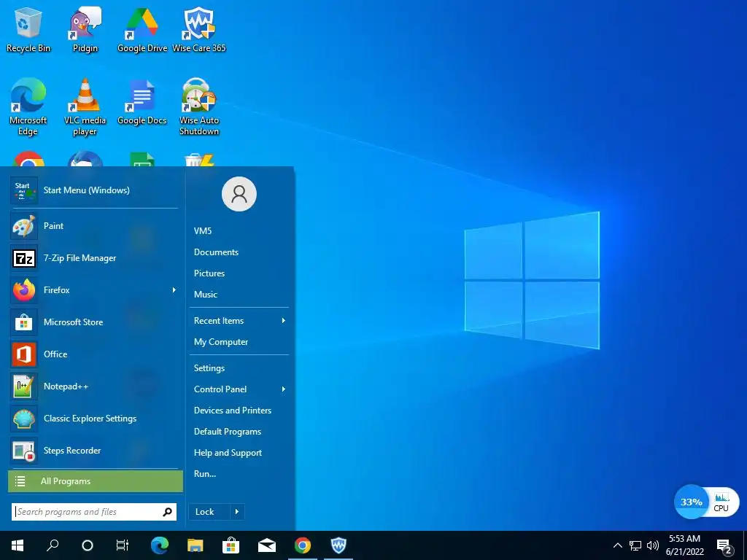The height and width of the screenshot is (560, 747).
Task: Open Classic Explorer Settings shell icon
Action: point(24,419)
